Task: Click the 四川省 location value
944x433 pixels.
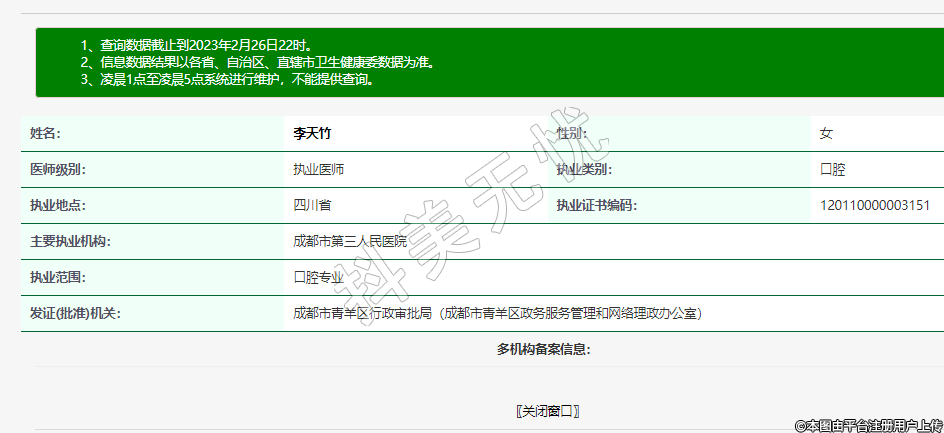Action: click(312, 205)
